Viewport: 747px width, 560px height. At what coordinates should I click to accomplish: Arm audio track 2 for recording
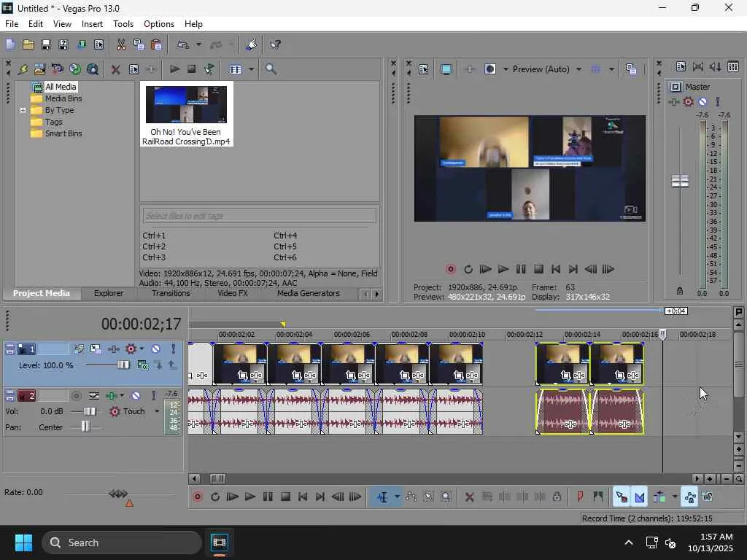click(x=76, y=396)
